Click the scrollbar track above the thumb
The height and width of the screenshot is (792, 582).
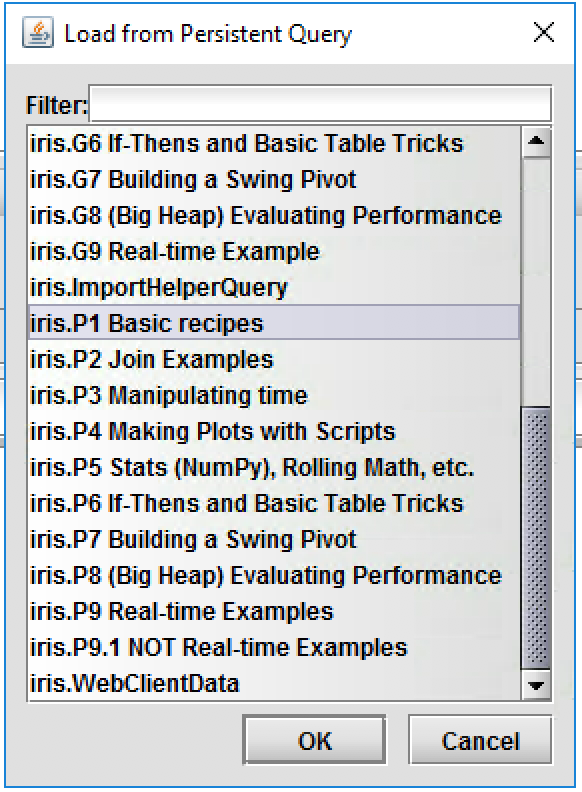(536, 282)
